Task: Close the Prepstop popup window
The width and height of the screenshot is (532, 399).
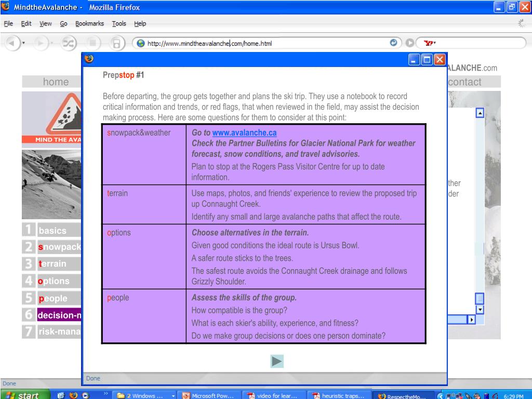Action: (x=440, y=60)
